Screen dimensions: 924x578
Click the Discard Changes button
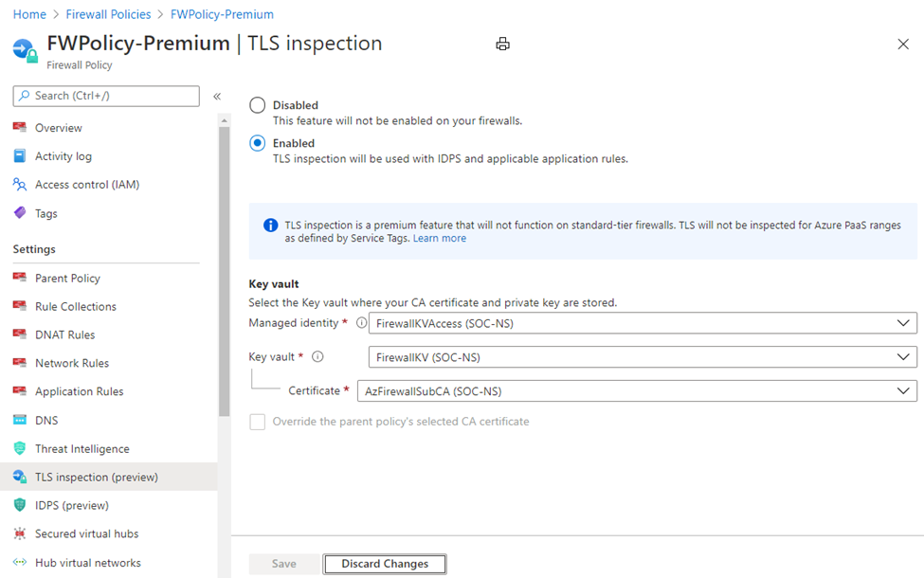coord(384,564)
